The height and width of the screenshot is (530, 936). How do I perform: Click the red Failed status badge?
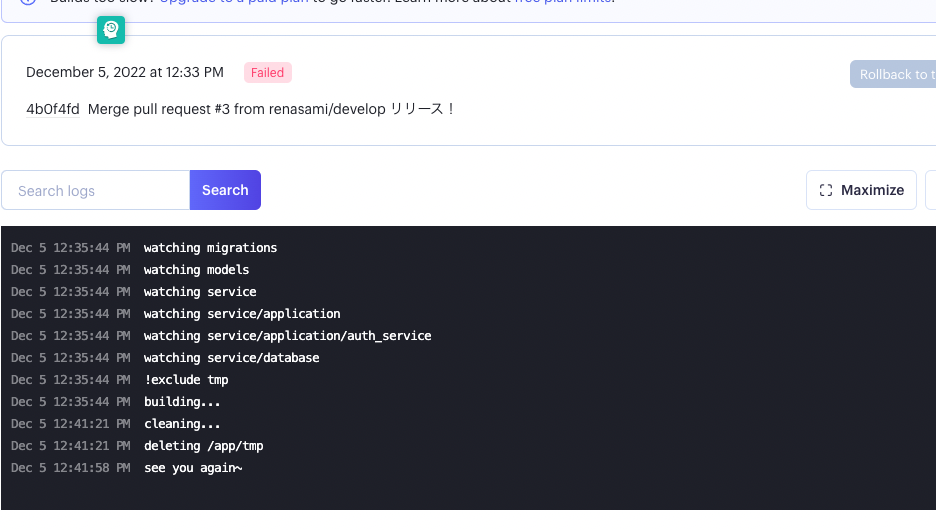point(268,72)
